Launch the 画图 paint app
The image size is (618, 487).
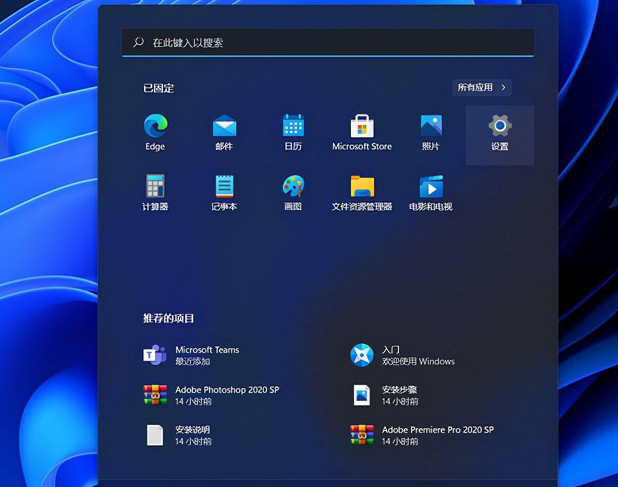[293, 187]
